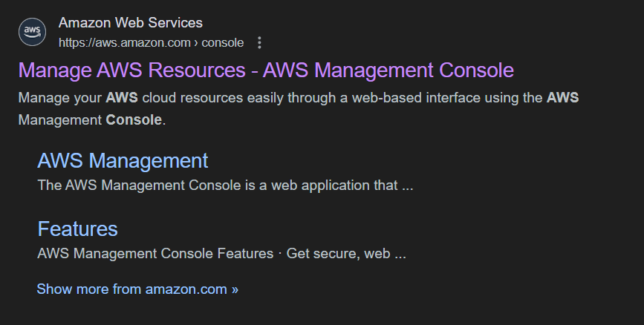Click the bold Console word in the description
The image size is (644, 325).
pyautogui.click(x=134, y=119)
